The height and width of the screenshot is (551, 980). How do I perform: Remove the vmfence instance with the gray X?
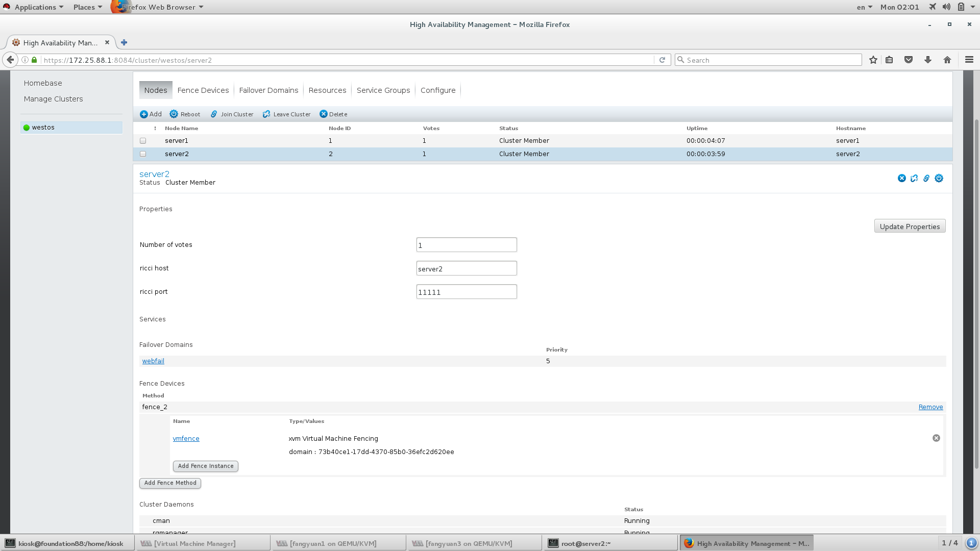coord(936,438)
